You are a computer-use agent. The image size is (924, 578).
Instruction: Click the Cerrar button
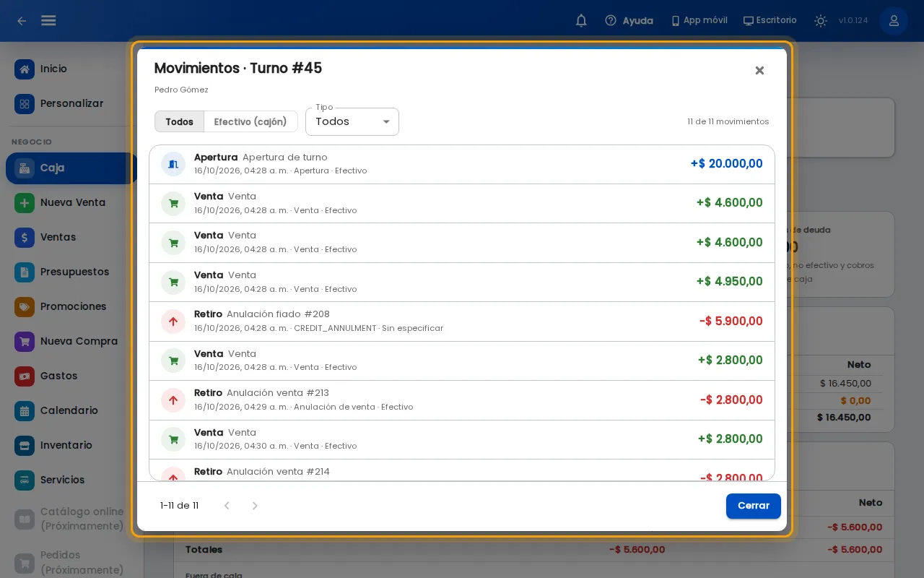pyautogui.click(x=754, y=506)
